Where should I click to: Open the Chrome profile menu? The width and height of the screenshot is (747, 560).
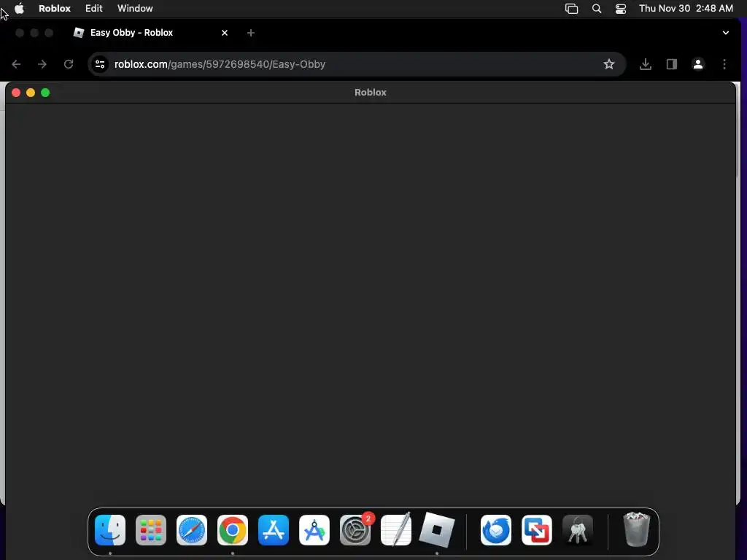[698, 64]
